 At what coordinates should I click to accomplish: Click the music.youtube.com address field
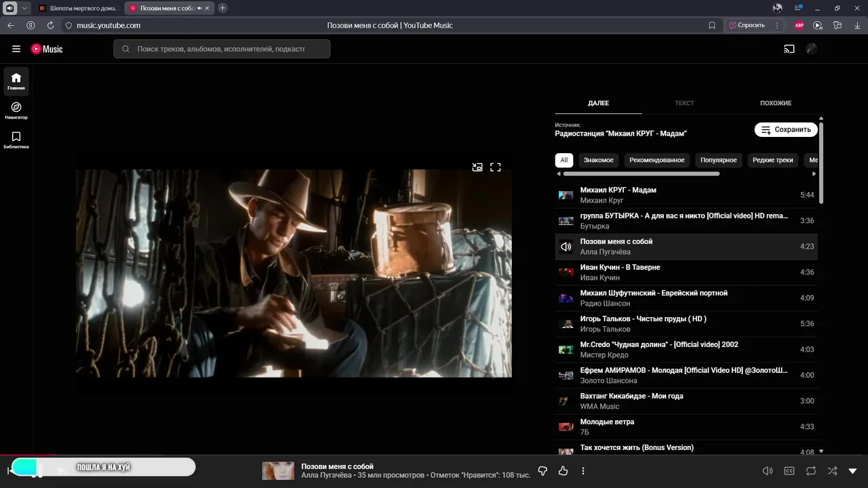click(108, 25)
